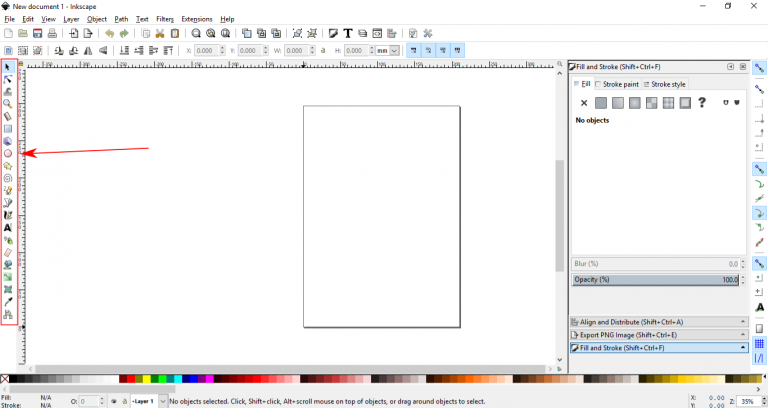Viewport: 768px width, 408px height.
Task: Click the Radial gradient fill button
Action: pos(635,103)
